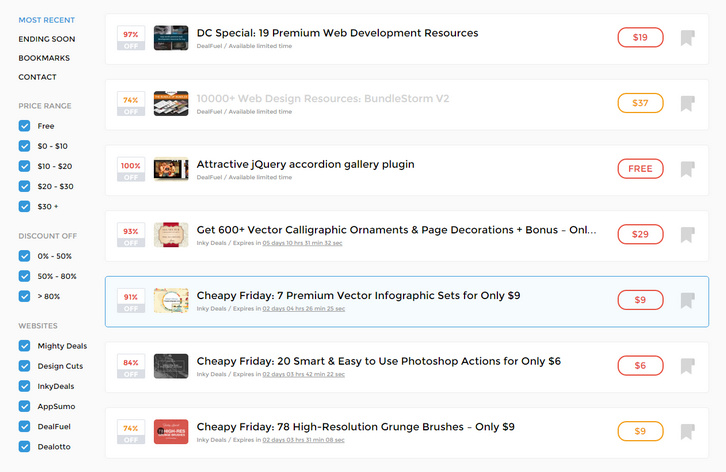Switch to the Ending Soon view

pos(46,39)
